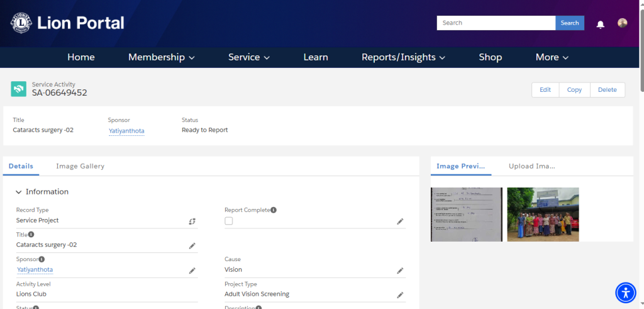Select the Adult Vision Screening value
644x309 pixels.
tap(257, 295)
